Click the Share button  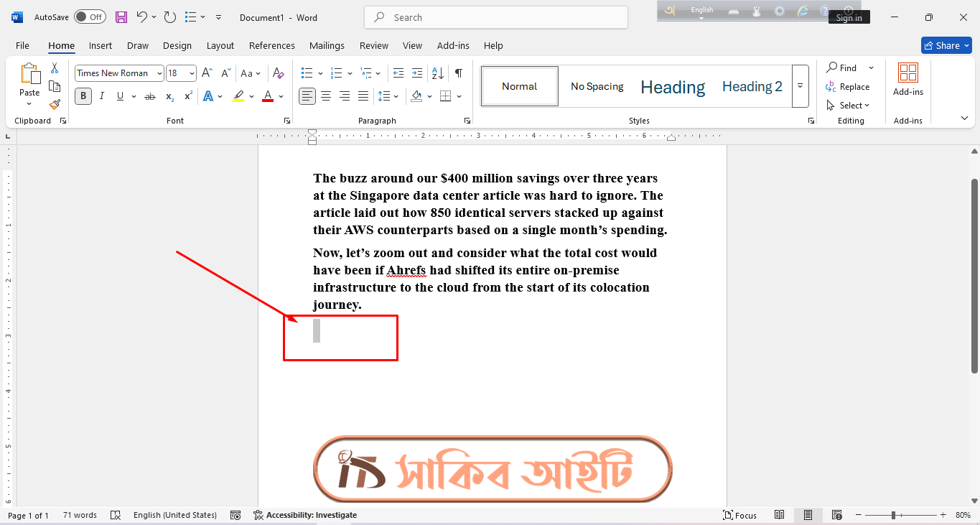point(946,45)
